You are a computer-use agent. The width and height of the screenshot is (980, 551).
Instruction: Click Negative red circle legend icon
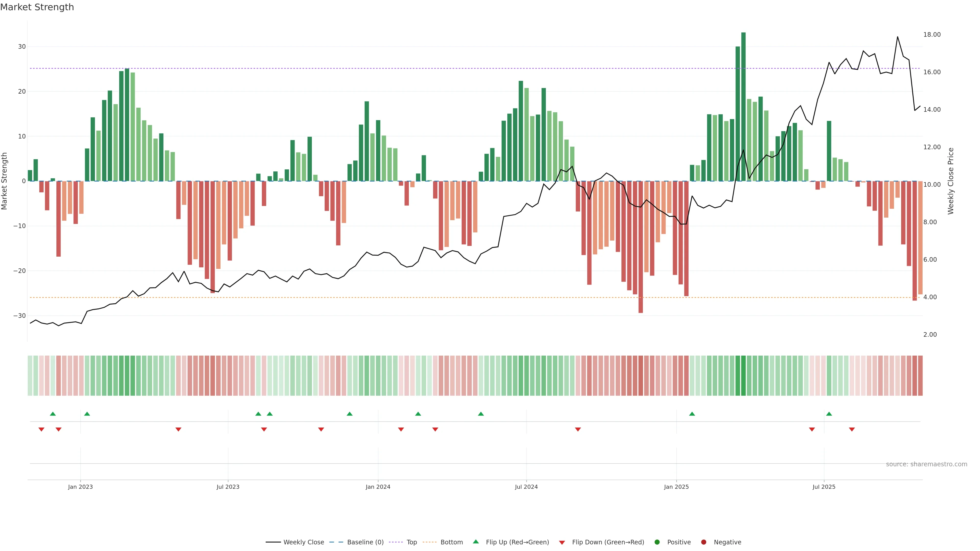[703, 542]
